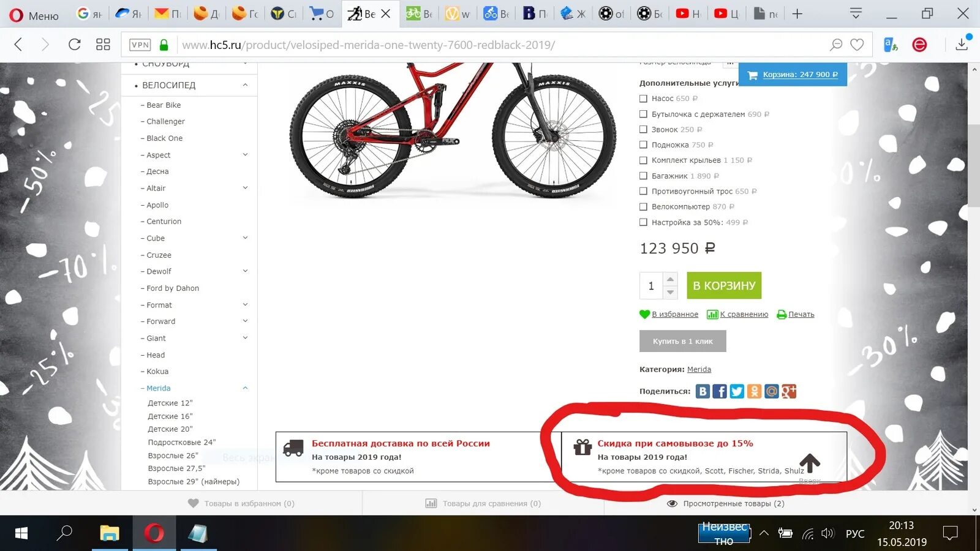Screen dimensions: 980x551
Task: Click the quantity input field
Action: (651, 286)
